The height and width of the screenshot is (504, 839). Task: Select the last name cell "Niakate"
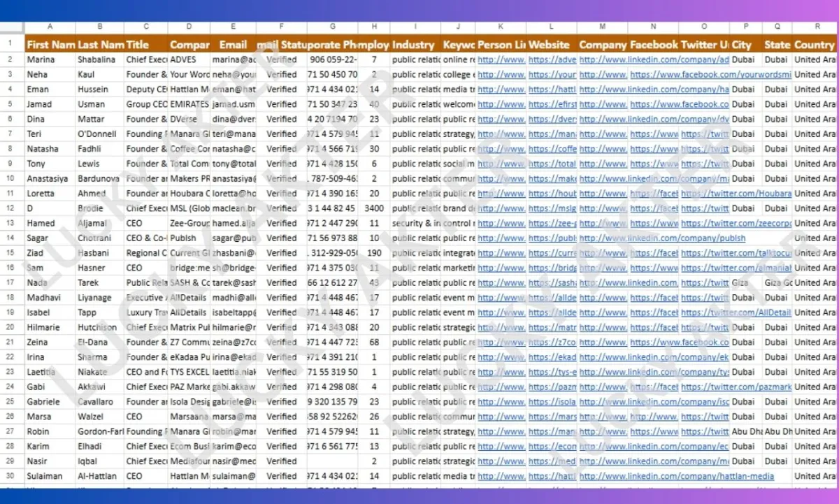click(100, 372)
